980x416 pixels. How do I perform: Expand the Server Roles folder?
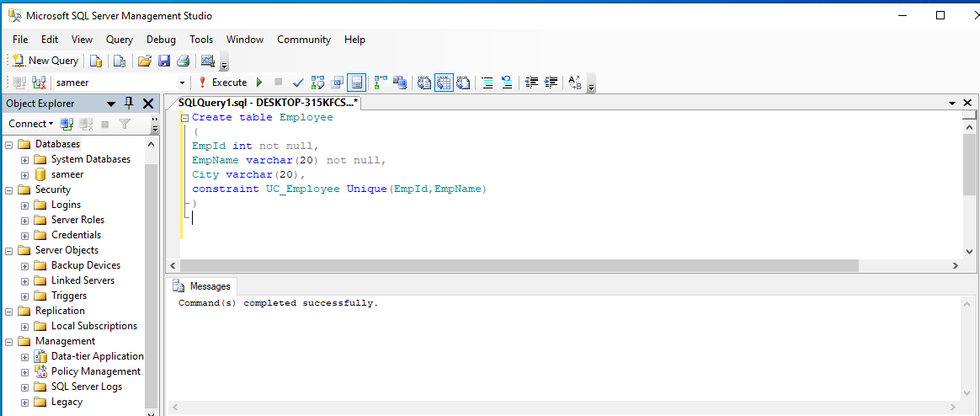point(25,220)
